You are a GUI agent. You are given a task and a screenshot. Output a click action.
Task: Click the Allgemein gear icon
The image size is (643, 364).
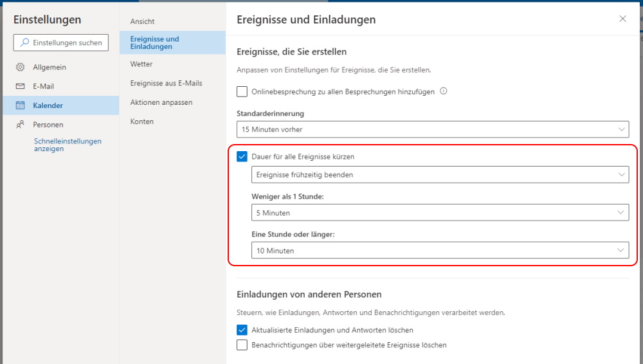click(x=20, y=67)
